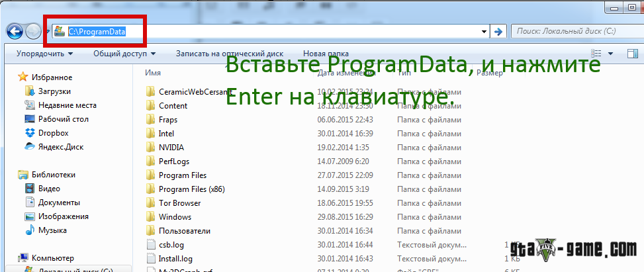The image size is (644, 272).
Task: Click the Видео filmstrip icon
Action: (x=30, y=189)
